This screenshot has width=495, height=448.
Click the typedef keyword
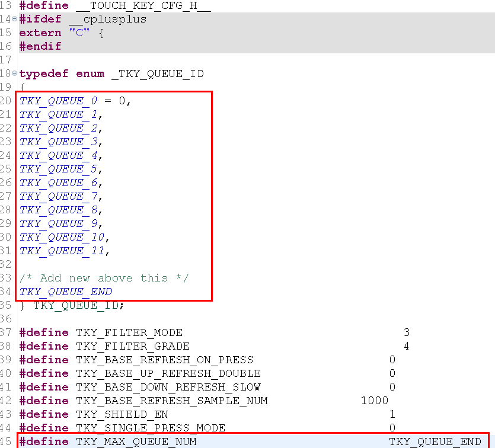coord(44,74)
